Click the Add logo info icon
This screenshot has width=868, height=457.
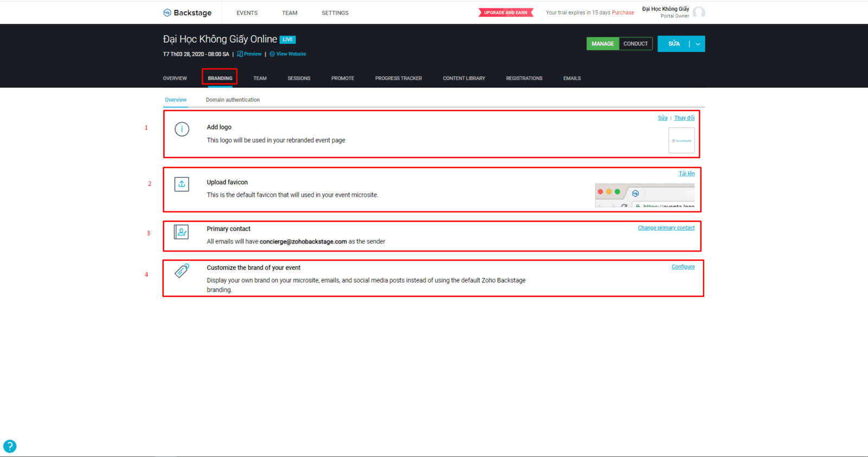182,129
